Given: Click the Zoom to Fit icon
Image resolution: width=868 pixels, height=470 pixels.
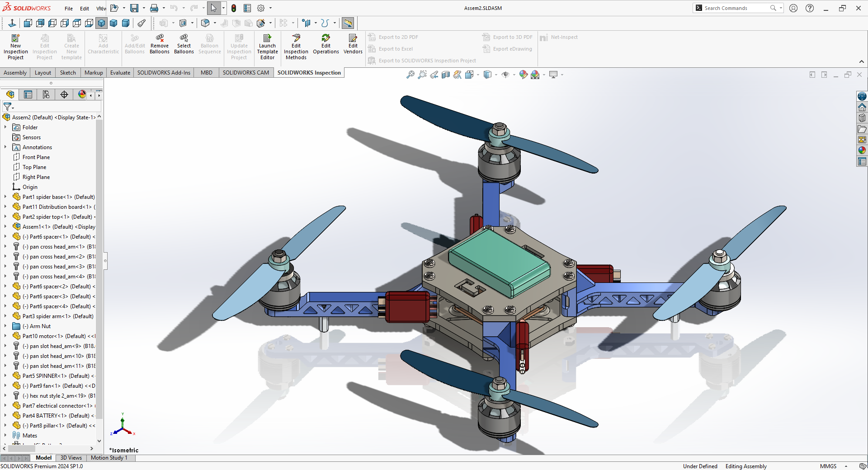Looking at the screenshot, I should click(410, 75).
